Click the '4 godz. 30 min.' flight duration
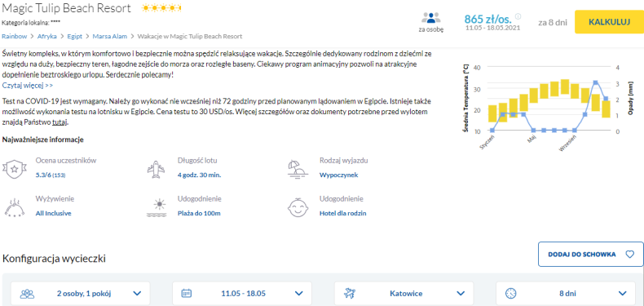Image resolution: width=644 pixels, height=306 pixels. [199, 175]
